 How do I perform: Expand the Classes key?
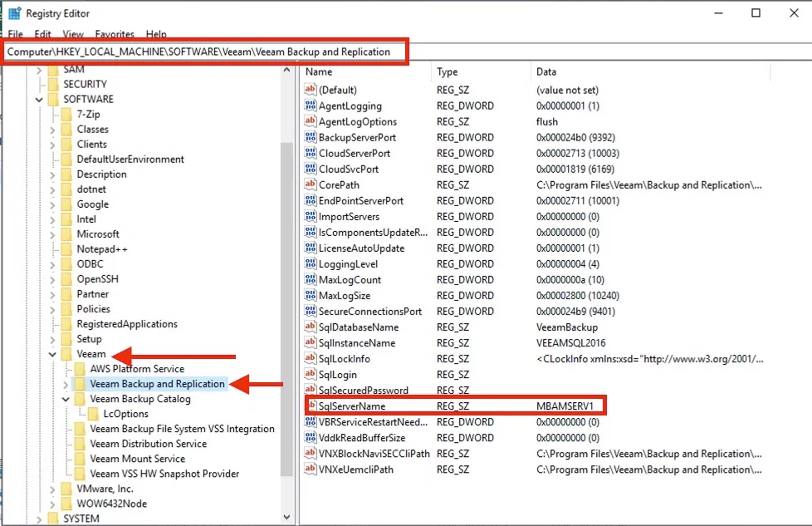click(52, 130)
